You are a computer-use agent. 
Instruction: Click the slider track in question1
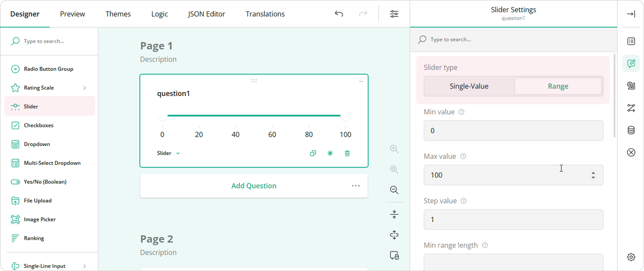point(254,115)
